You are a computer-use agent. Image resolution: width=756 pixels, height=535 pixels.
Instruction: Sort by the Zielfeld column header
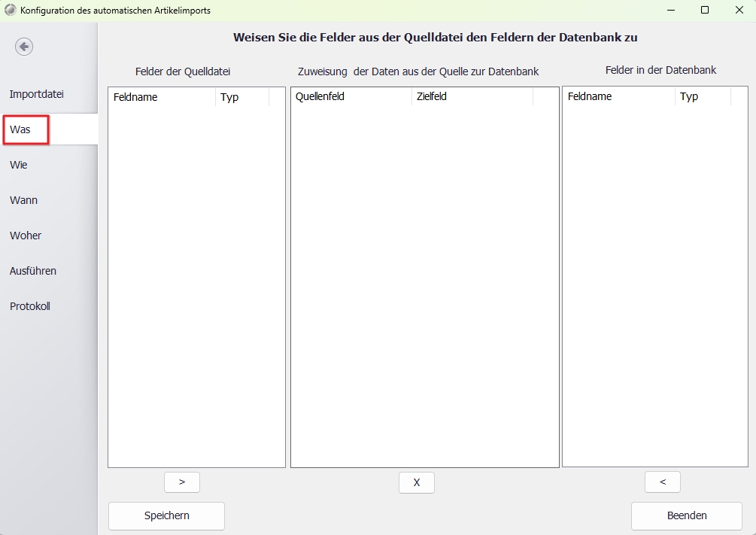coord(472,96)
